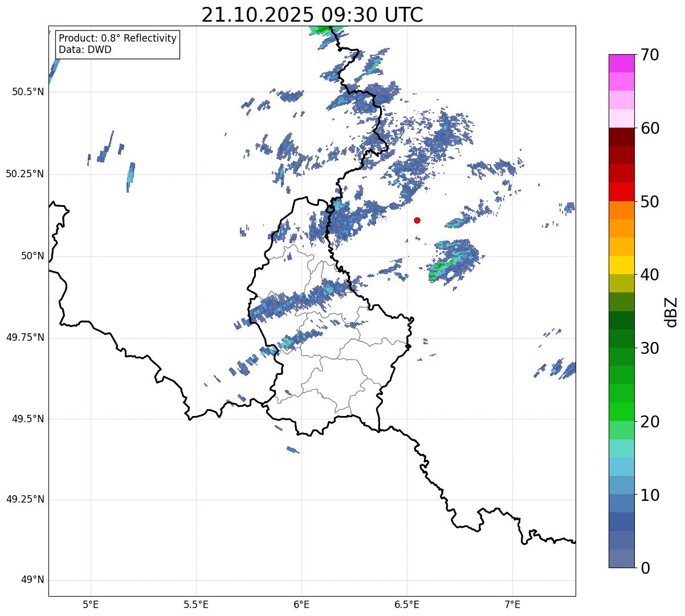This screenshot has width=685, height=616.
Task: Click the dark maroon colorbar segment below 60
Action: pos(622,137)
